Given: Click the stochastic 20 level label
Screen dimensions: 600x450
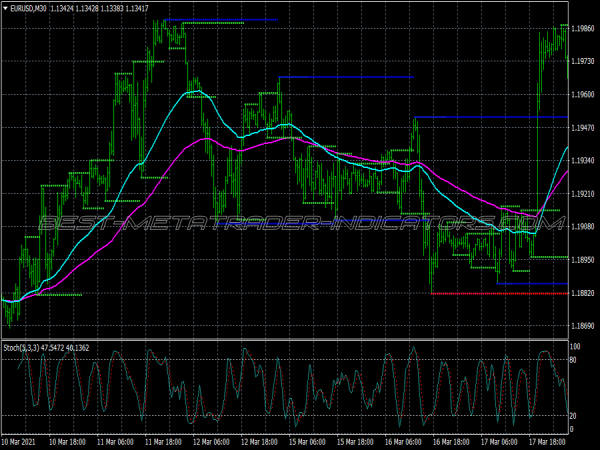Looking at the screenshot, I should (x=573, y=416).
